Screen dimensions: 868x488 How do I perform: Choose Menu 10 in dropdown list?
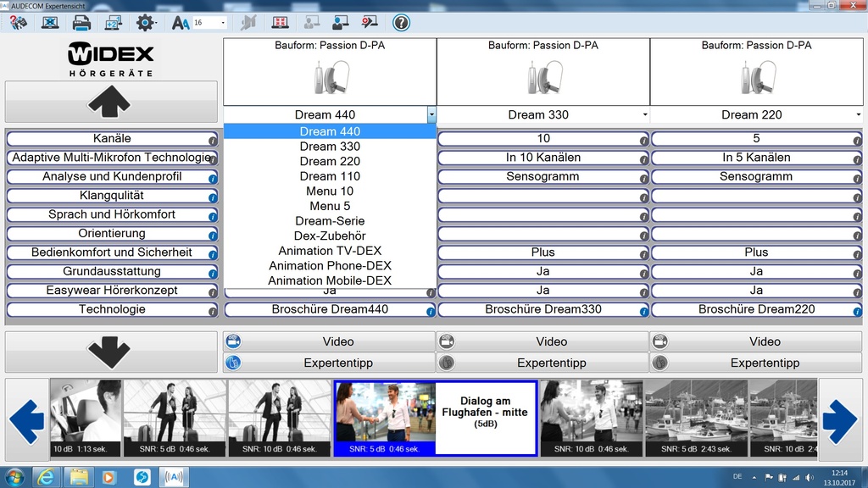[330, 191]
